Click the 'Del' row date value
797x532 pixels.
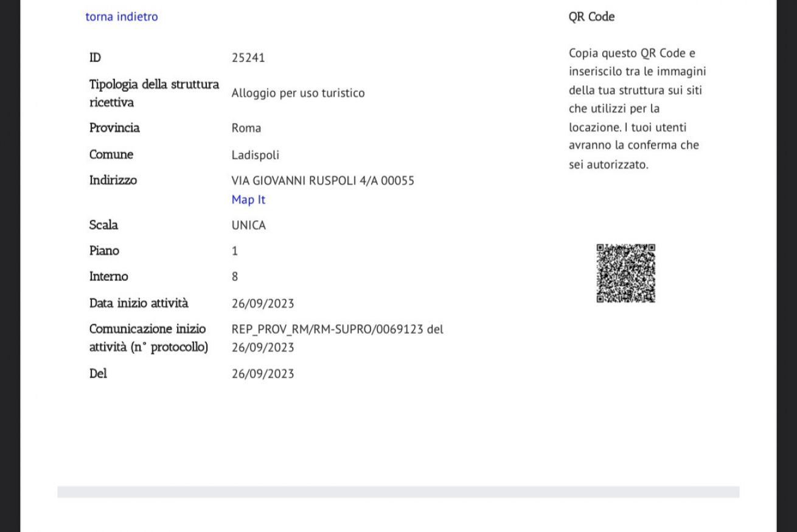pyautogui.click(x=263, y=374)
